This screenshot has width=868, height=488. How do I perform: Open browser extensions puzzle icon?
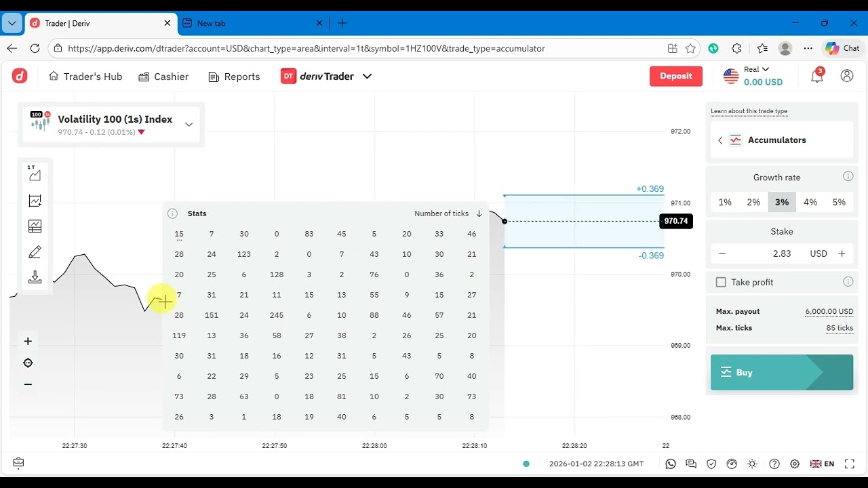click(x=736, y=48)
